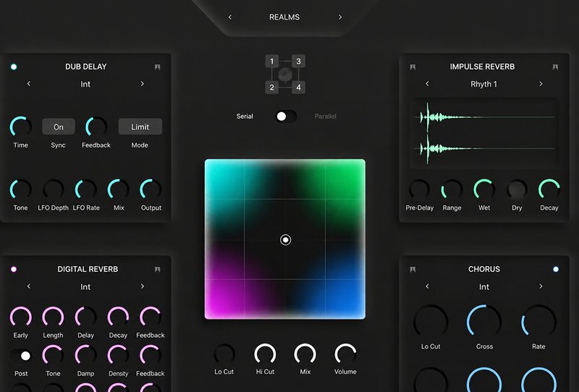579x392 pixels.
Task: Select next Impulse Reverb preset after Rhyth 1
Action: click(541, 84)
